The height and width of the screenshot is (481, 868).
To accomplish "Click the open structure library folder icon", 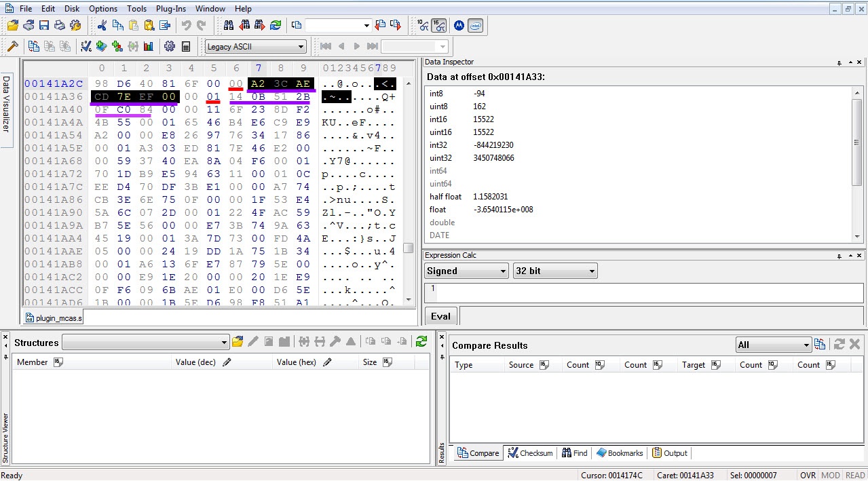I will [238, 342].
